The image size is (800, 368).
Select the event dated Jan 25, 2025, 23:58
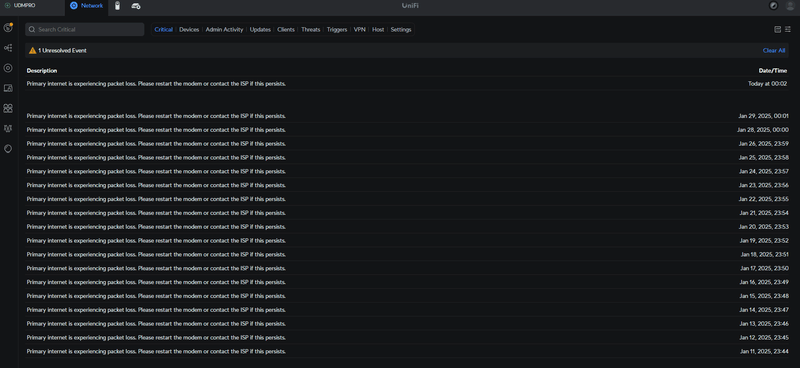click(407, 157)
